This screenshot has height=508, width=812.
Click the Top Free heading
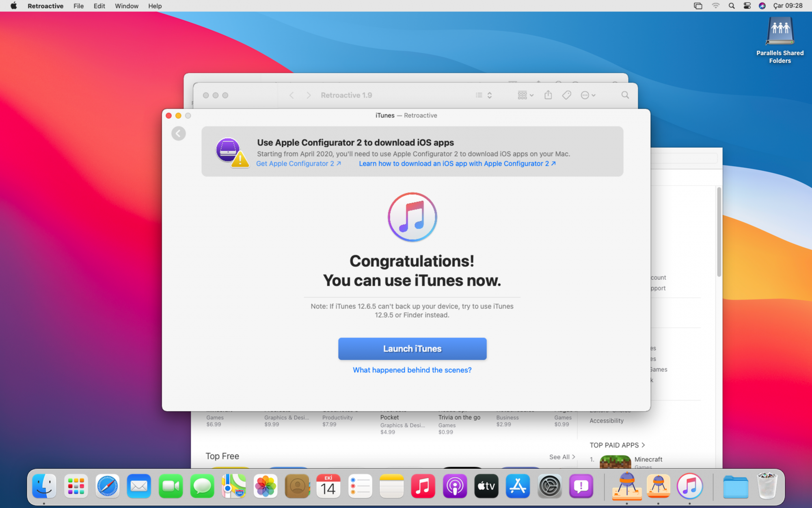coord(222,456)
